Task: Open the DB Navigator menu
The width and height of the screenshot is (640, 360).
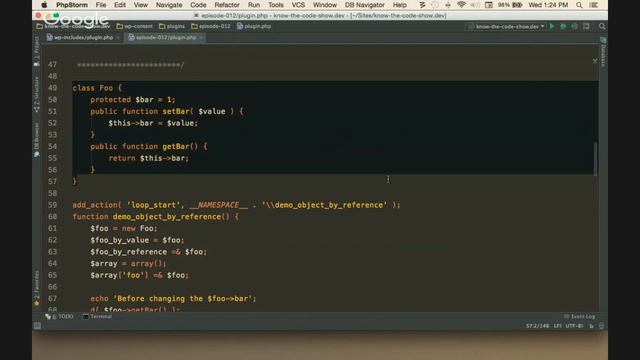Action: 364,5
